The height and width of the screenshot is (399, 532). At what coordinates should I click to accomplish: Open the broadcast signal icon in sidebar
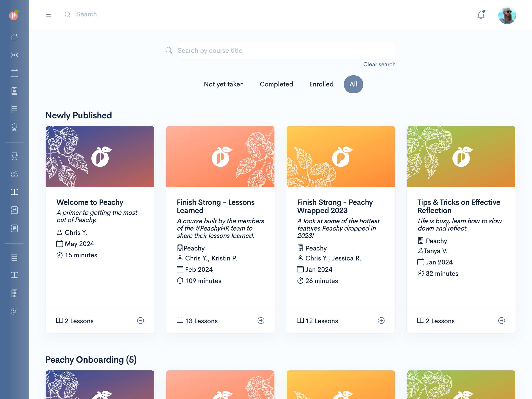(x=14, y=55)
